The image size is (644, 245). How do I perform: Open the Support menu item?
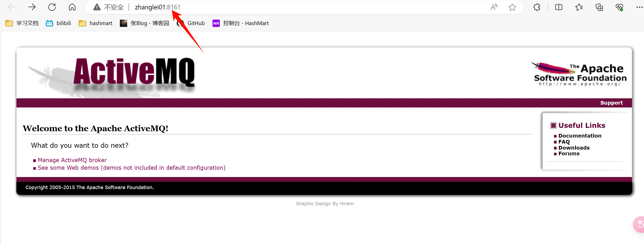click(611, 103)
